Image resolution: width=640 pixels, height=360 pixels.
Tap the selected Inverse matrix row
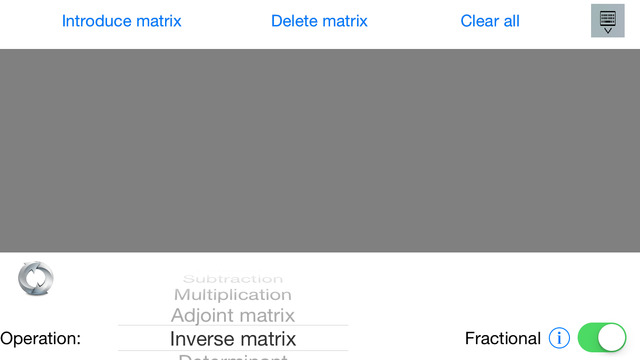pos(233,338)
